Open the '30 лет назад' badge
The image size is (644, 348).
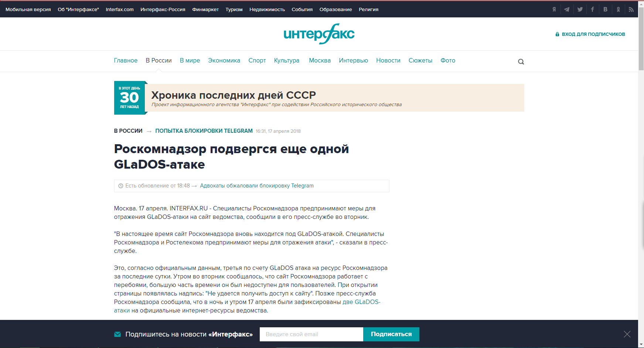pos(129,98)
